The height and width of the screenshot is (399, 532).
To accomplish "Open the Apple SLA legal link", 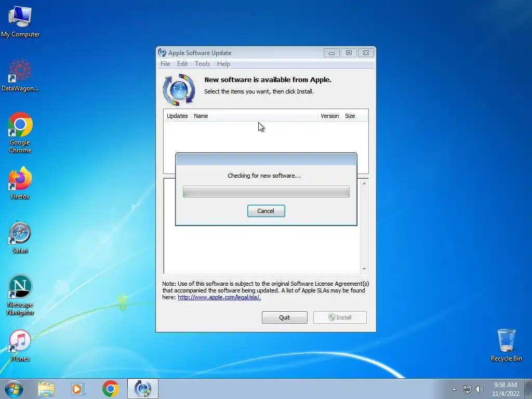I will click(x=219, y=297).
